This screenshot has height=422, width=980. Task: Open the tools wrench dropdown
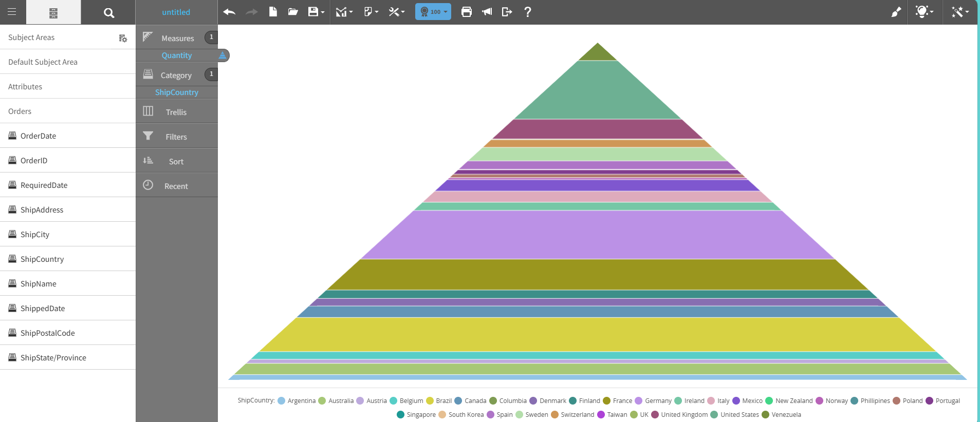[x=397, y=12]
